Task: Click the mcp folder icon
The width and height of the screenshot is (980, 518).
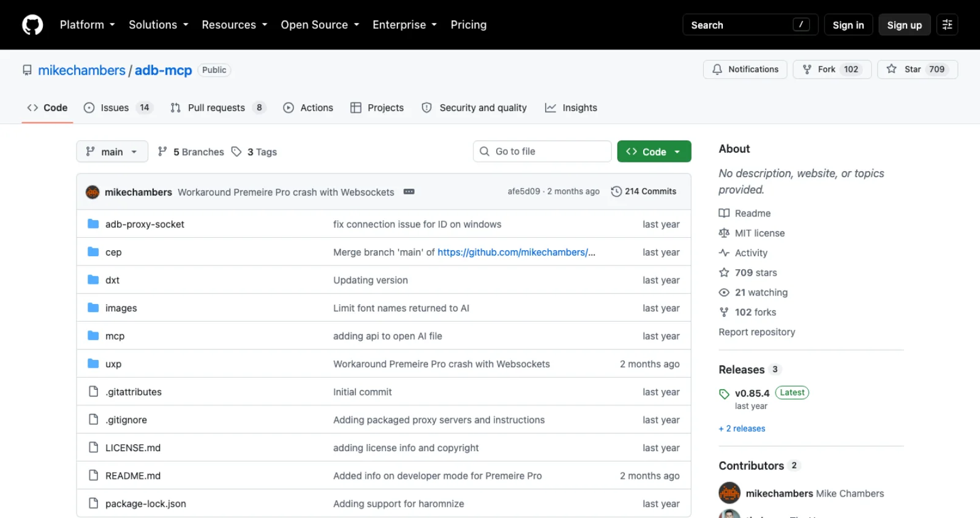Action: pyautogui.click(x=93, y=336)
